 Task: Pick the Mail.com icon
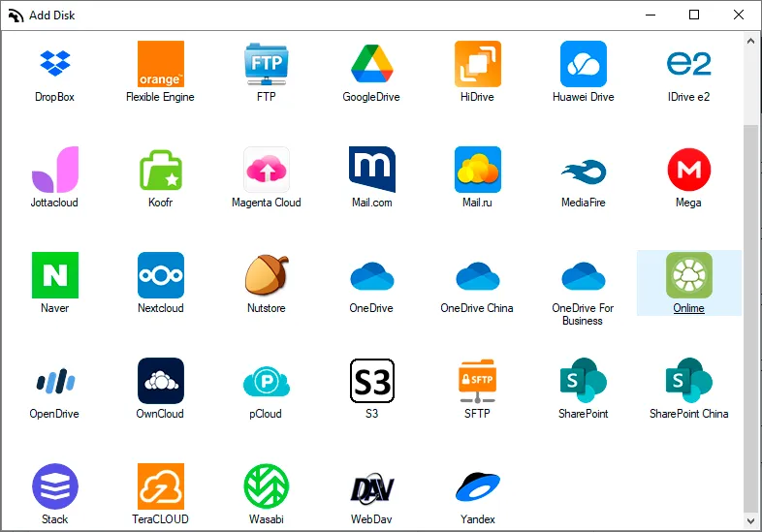(x=371, y=169)
